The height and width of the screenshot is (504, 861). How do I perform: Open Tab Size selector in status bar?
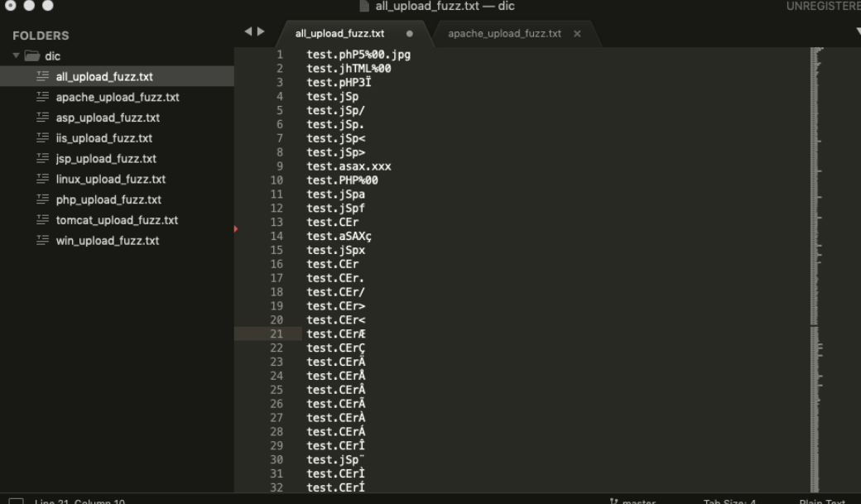[729, 502]
